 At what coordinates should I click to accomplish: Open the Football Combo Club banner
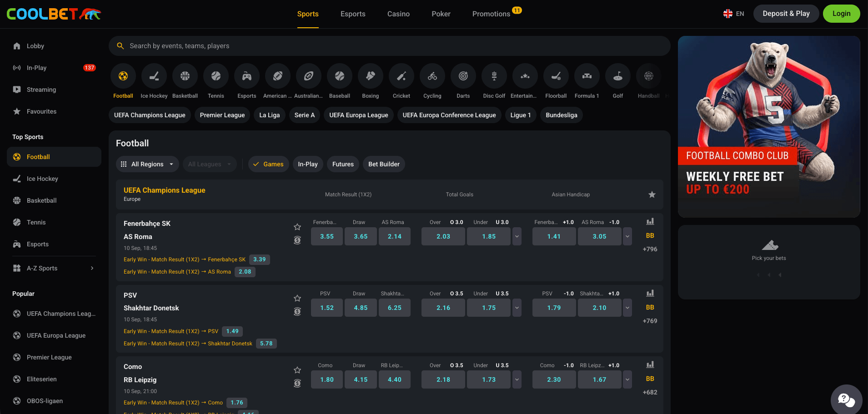pyautogui.click(x=769, y=127)
